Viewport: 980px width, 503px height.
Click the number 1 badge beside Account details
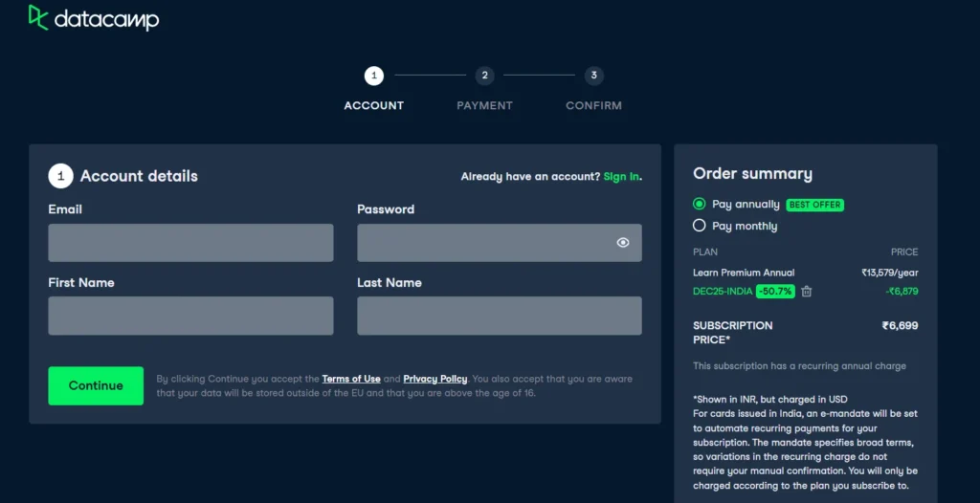(x=60, y=176)
